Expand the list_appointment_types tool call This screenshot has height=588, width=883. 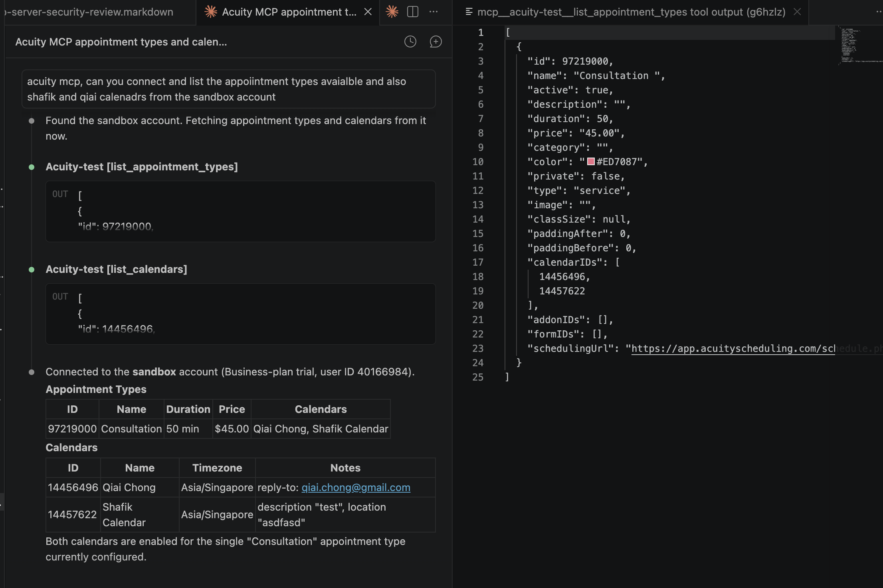[x=142, y=167]
